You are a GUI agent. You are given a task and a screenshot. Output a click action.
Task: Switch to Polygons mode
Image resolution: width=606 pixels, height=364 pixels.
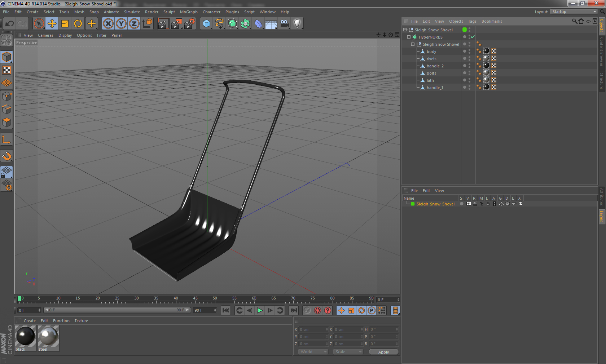coord(7,123)
